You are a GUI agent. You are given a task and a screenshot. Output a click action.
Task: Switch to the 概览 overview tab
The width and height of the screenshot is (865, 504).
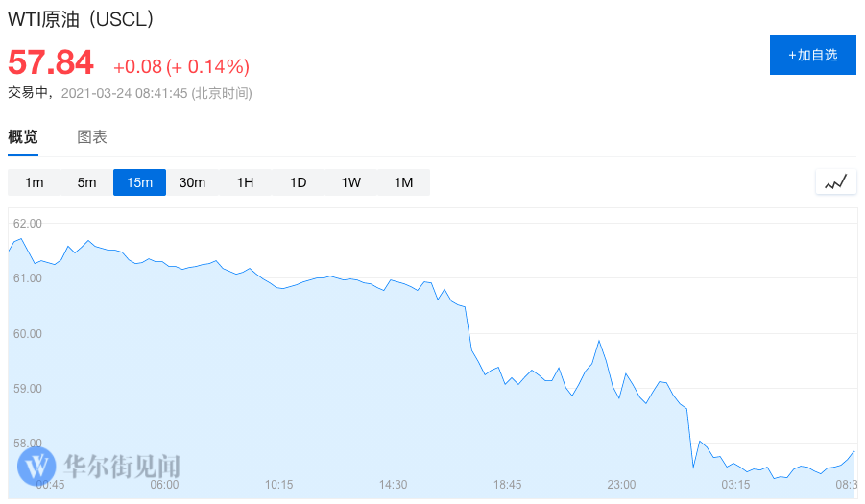click(x=23, y=137)
